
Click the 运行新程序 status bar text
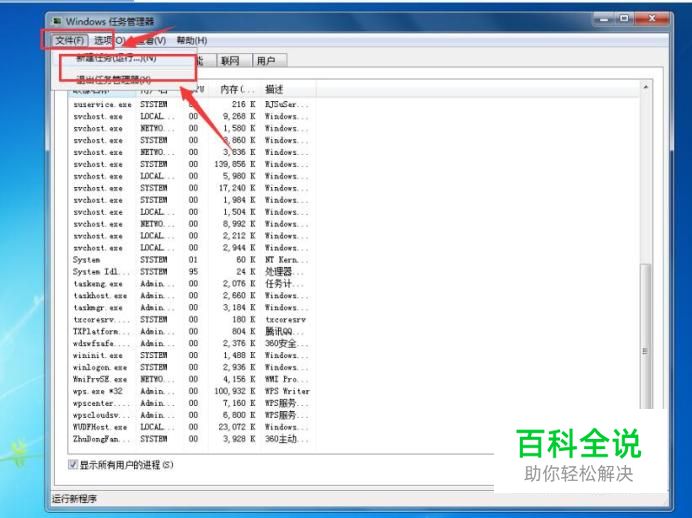[x=75, y=499]
